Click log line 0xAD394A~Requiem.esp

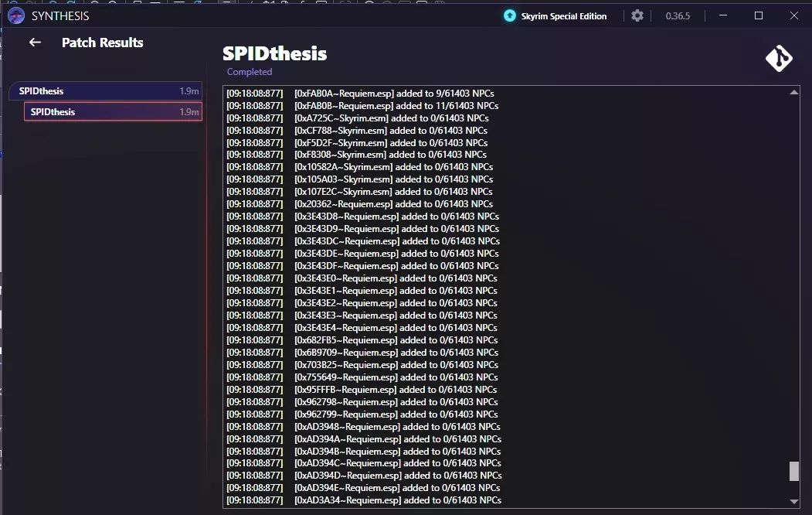(364, 439)
